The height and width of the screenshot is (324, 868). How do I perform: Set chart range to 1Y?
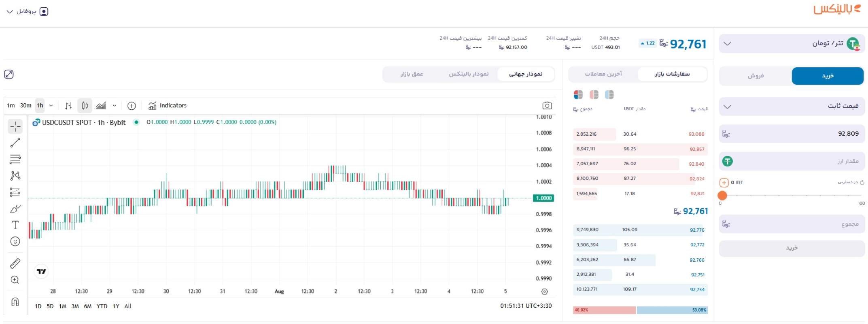(116, 307)
